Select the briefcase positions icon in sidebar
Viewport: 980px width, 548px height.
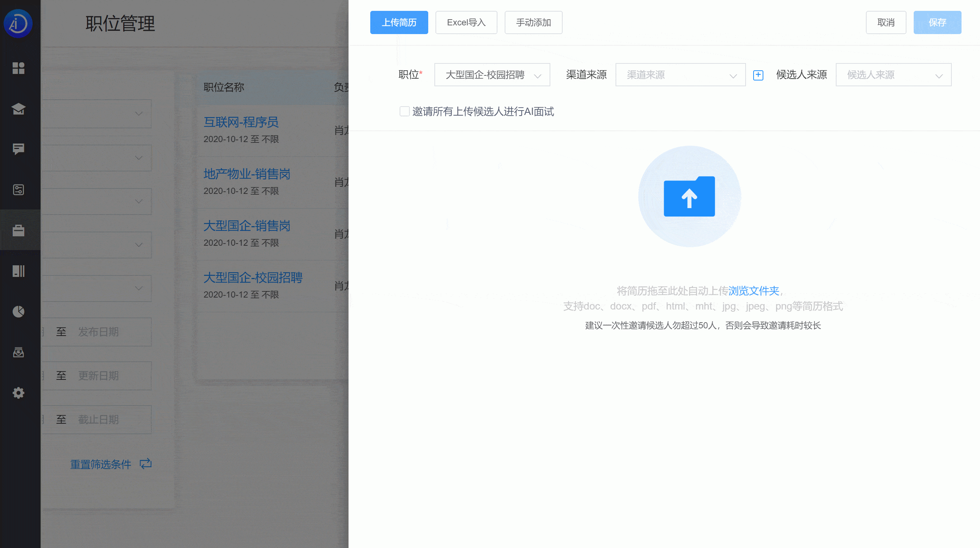click(18, 230)
